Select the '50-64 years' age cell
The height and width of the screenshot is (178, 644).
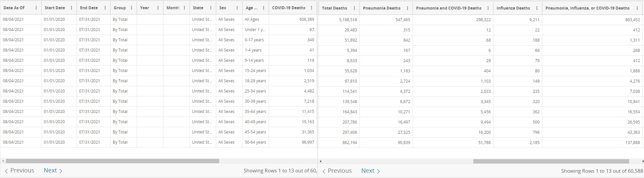(x=256, y=142)
